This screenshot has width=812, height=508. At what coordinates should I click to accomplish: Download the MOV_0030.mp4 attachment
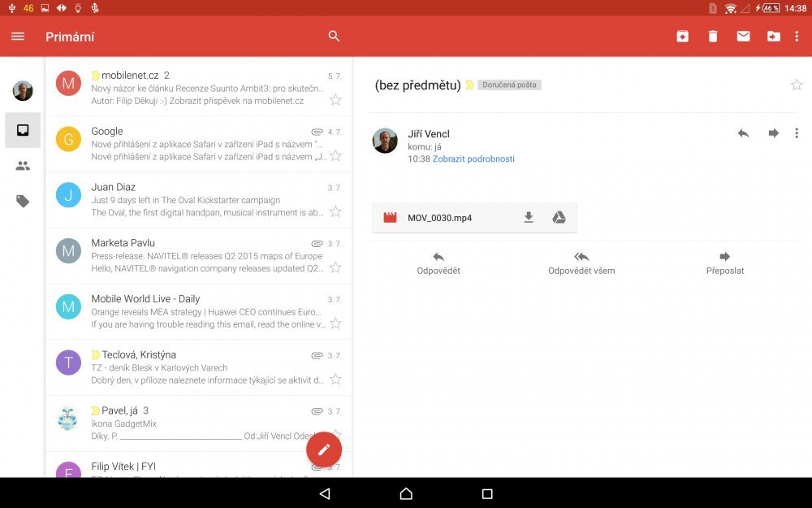pyautogui.click(x=529, y=217)
